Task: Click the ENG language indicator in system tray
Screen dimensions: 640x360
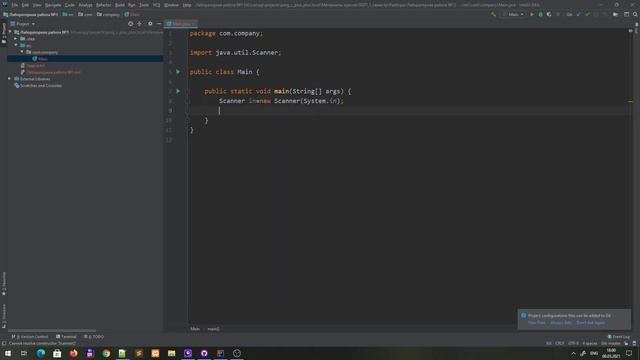Action: (x=594, y=353)
